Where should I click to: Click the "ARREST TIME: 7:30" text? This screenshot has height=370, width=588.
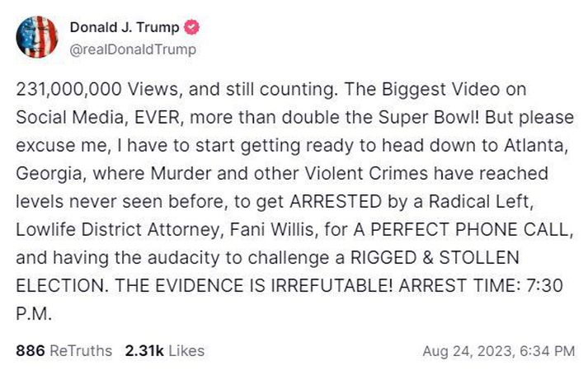coord(481,286)
